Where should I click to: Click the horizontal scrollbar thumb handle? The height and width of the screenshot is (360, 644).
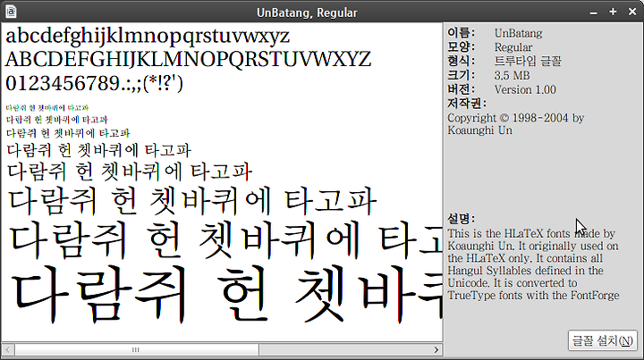(x=137, y=350)
